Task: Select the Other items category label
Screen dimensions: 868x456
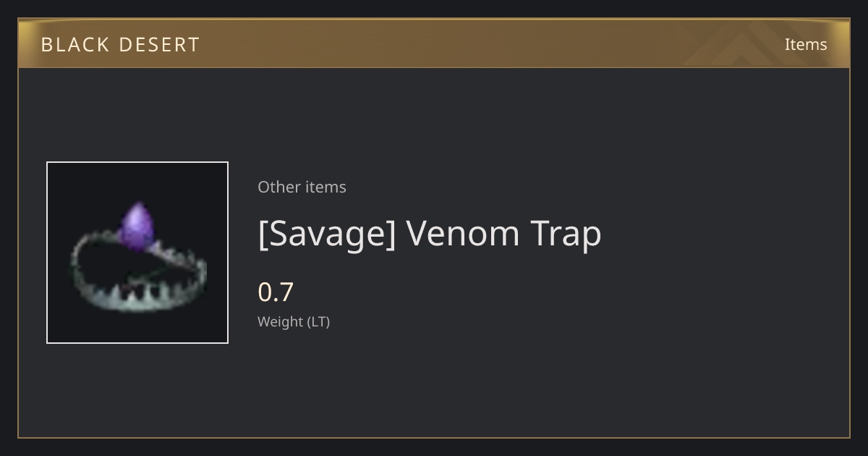Action: [302, 187]
